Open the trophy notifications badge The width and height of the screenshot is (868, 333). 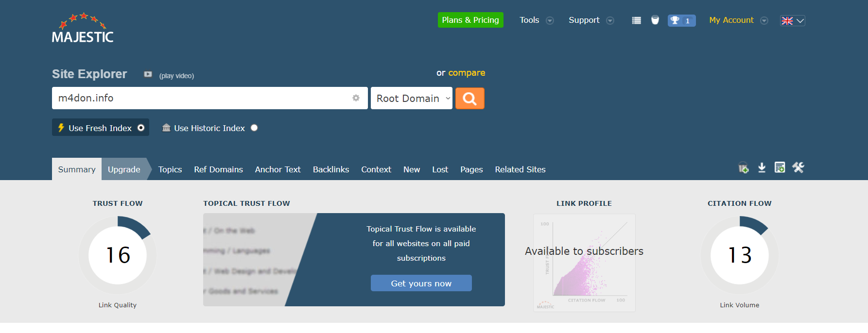(681, 20)
